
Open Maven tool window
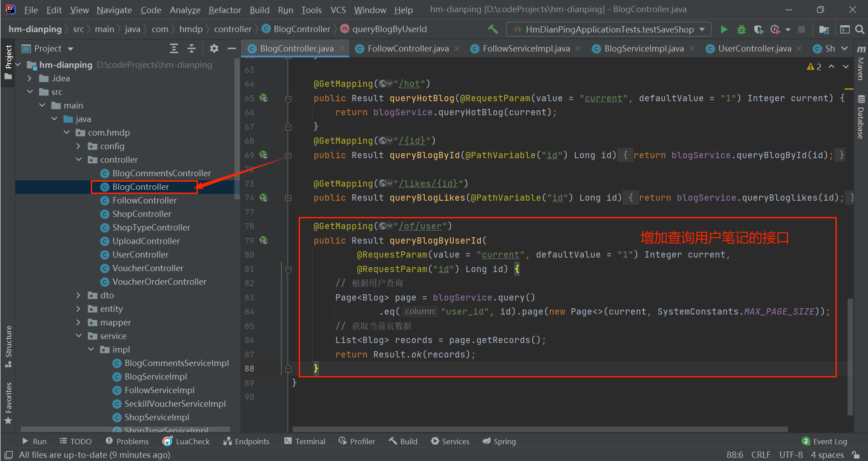point(861,62)
